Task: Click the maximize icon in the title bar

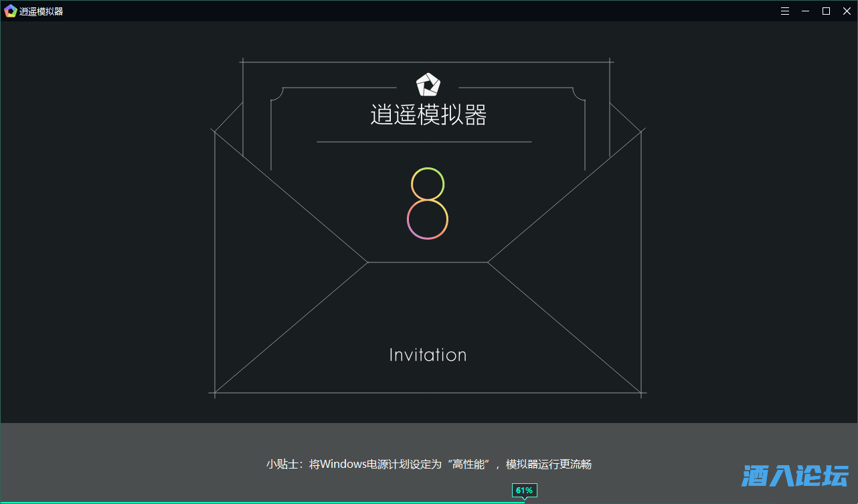Action: click(x=825, y=11)
